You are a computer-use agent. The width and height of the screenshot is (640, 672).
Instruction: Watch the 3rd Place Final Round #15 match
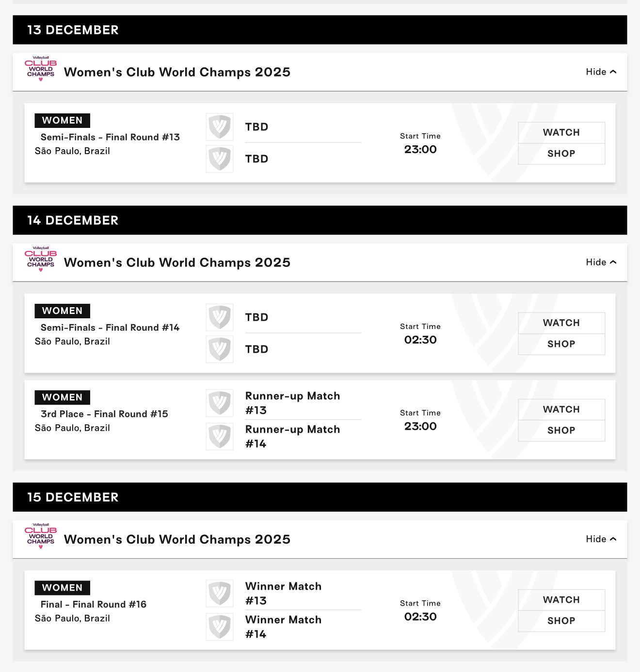pyautogui.click(x=561, y=409)
